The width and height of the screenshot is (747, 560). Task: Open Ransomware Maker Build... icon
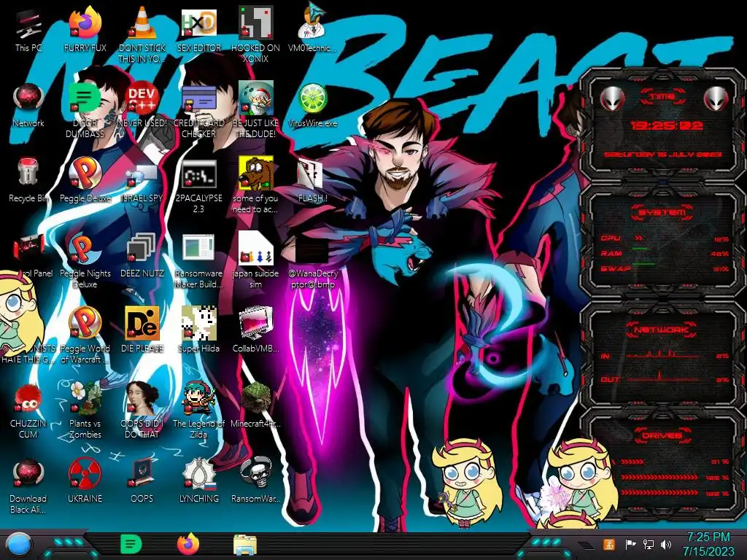[x=199, y=260]
